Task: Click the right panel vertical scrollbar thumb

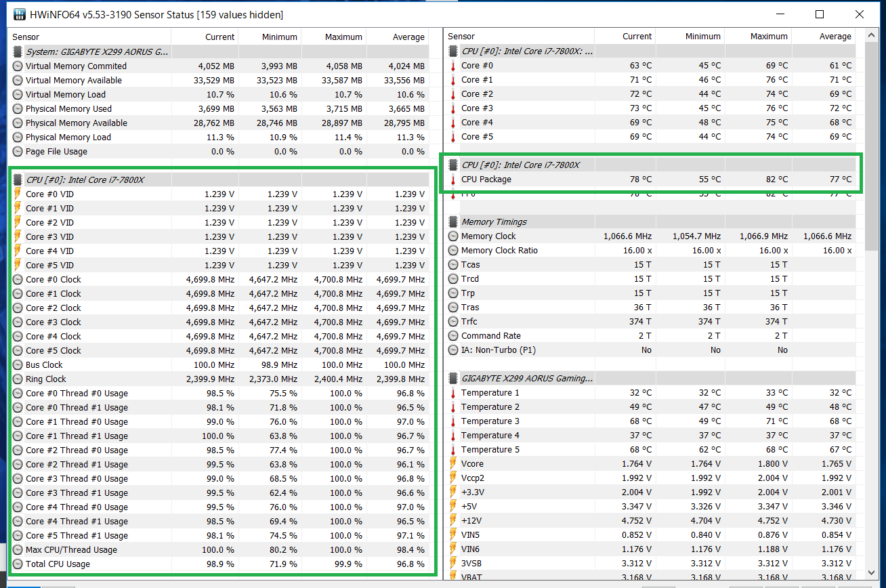Action: pyautogui.click(x=872, y=148)
